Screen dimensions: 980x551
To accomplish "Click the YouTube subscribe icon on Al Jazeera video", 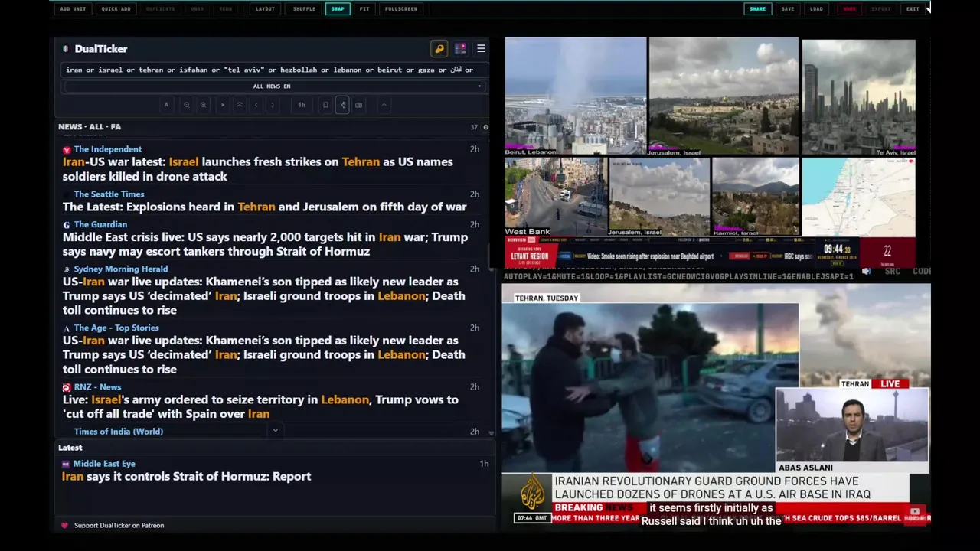I will [x=915, y=512].
